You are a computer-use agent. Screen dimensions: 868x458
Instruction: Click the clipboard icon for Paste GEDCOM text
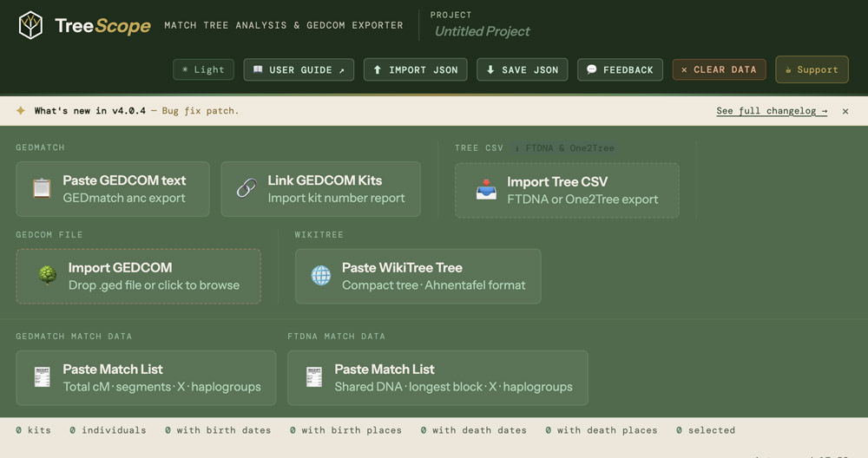pos(42,188)
